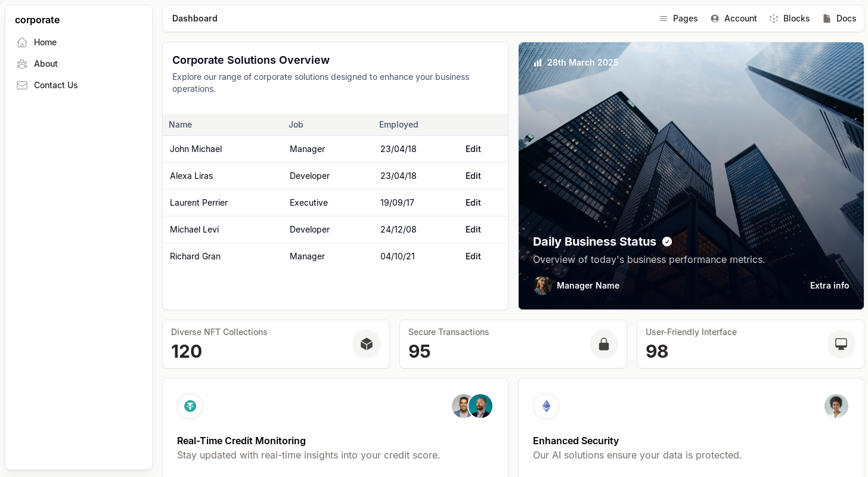The height and width of the screenshot is (477, 868).
Task: Click Extra info on the business status card
Action: (x=829, y=286)
